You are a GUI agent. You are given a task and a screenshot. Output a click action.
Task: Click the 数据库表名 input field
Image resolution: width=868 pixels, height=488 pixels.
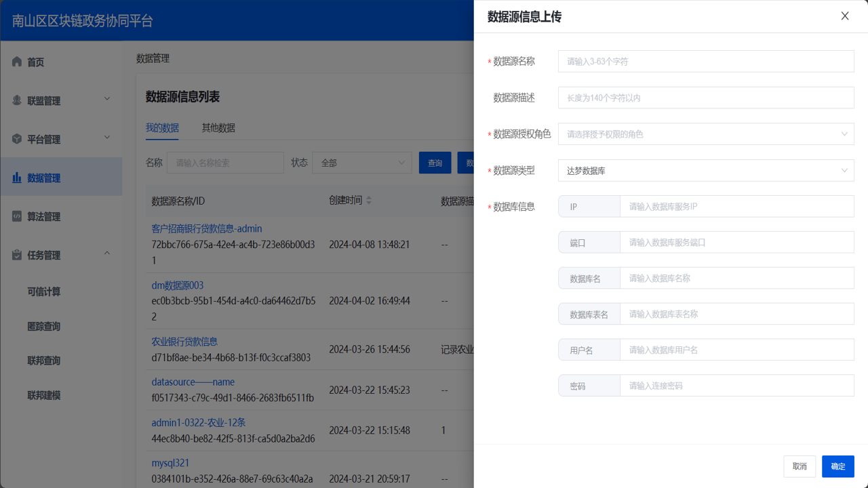click(x=737, y=314)
